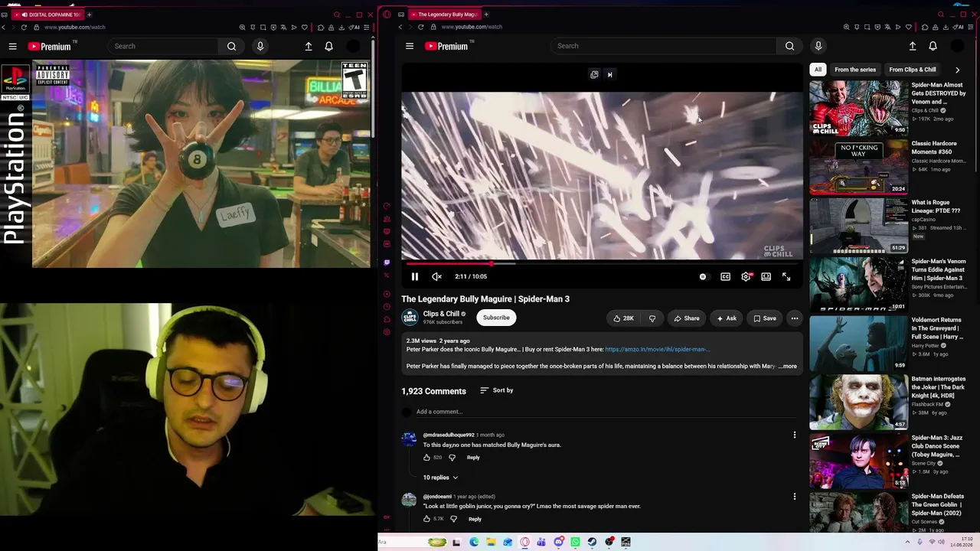Open the Clips & Chill channel avatar
Screen dimensions: 980x551
coord(410,318)
